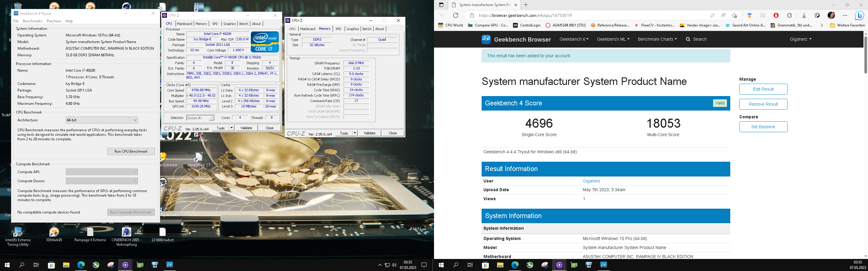Click the Tools button in right CPU-Z
The height and width of the screenshot is (271, 868).
[344, 133]
